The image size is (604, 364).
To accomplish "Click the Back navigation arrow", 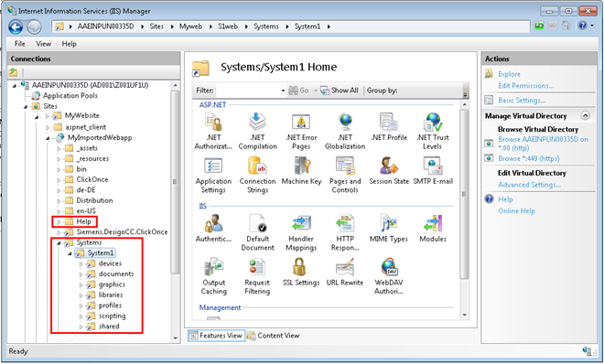I will tap(16, 27).
